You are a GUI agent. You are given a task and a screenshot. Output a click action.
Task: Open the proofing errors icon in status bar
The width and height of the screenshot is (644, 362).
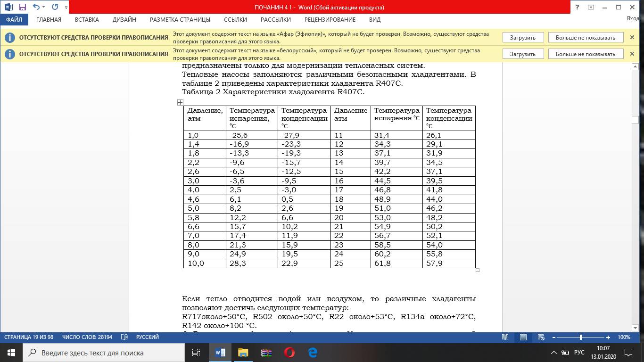pyautogui.click(x=124, y=337)
